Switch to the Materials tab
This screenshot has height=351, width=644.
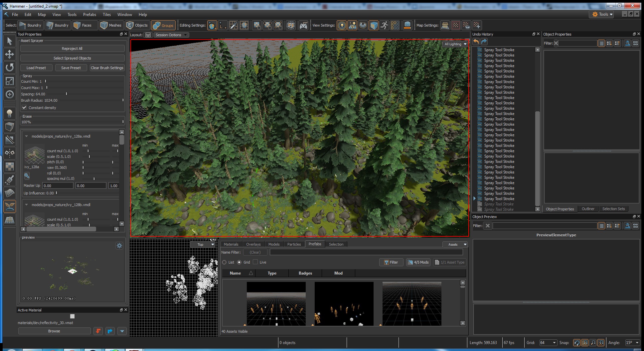(231, 244)
